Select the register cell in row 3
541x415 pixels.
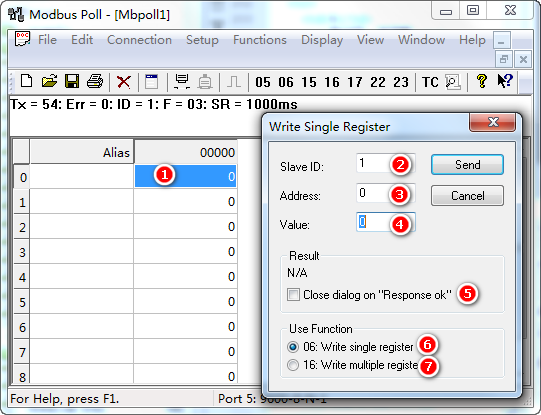coord(185,252)
